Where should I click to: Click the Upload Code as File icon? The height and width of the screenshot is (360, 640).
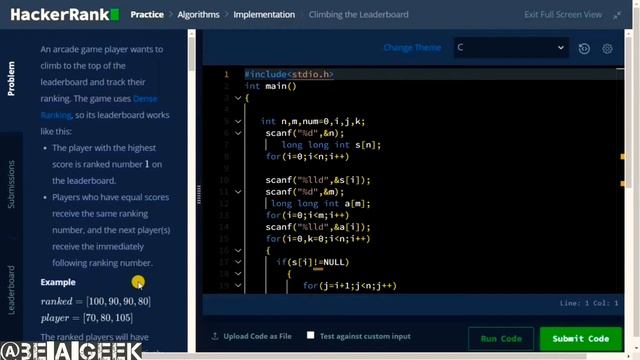point(215,336)
